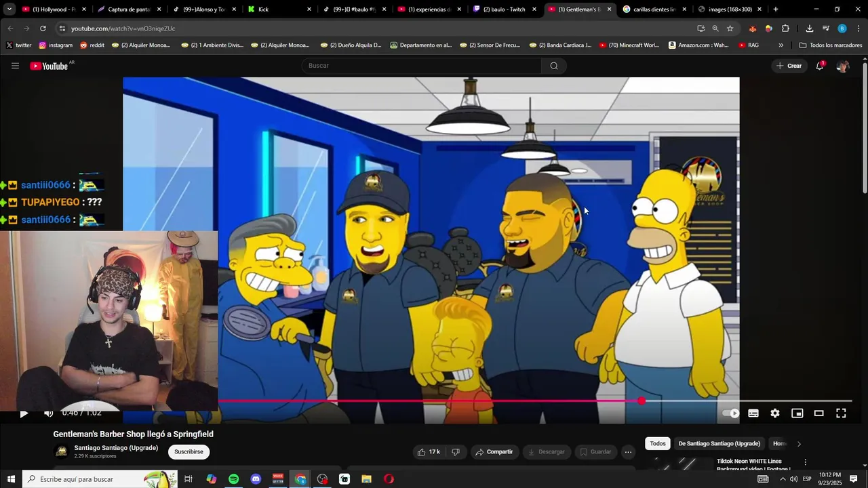This screenshot has width=868, height=488.
Task: Switch to the baulo - Twitch tab
Action: pos(505,9)
